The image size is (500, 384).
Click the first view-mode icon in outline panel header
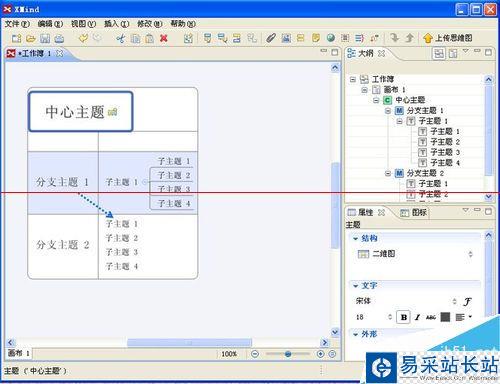tap(439, 53)
